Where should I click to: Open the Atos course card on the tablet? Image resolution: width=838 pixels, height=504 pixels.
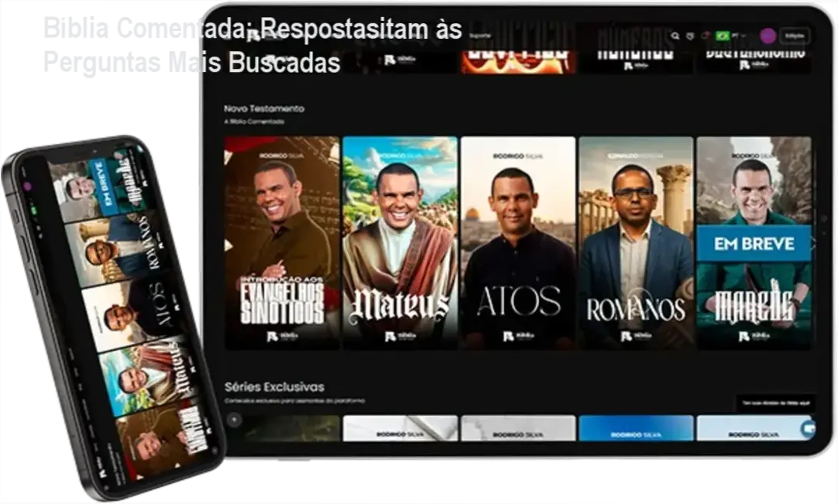point(518,243)
